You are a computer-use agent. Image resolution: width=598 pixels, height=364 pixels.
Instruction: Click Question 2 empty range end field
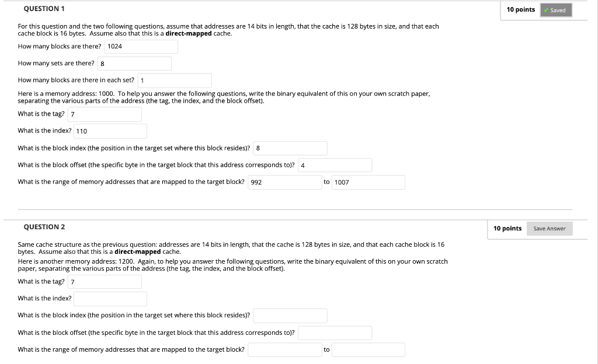coord(368,349)
